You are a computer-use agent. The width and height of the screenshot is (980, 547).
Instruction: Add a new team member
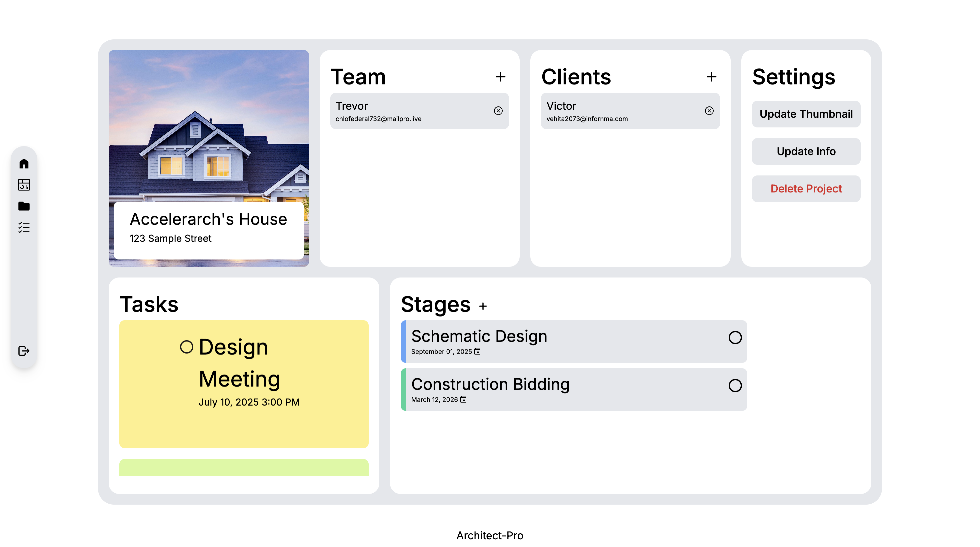click(501, 77)
